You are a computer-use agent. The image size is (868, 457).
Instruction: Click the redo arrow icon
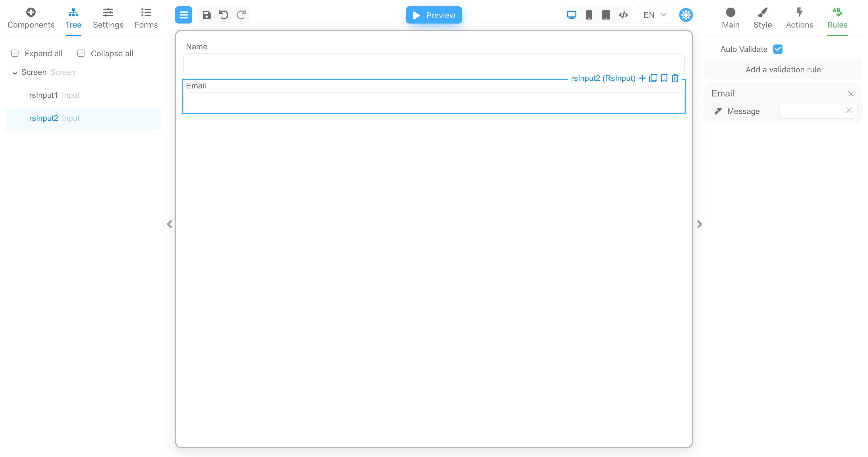click(x=241, y=15)
